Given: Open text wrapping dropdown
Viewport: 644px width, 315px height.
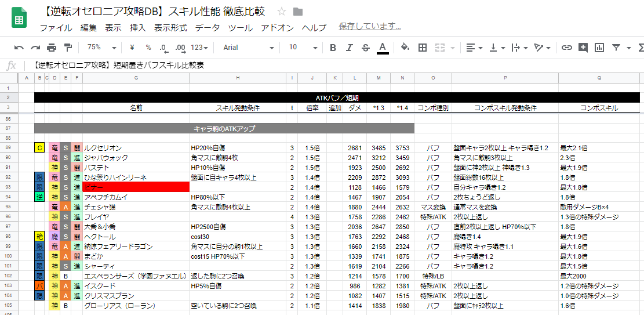Looking at the screenshot, I should 519,48.
